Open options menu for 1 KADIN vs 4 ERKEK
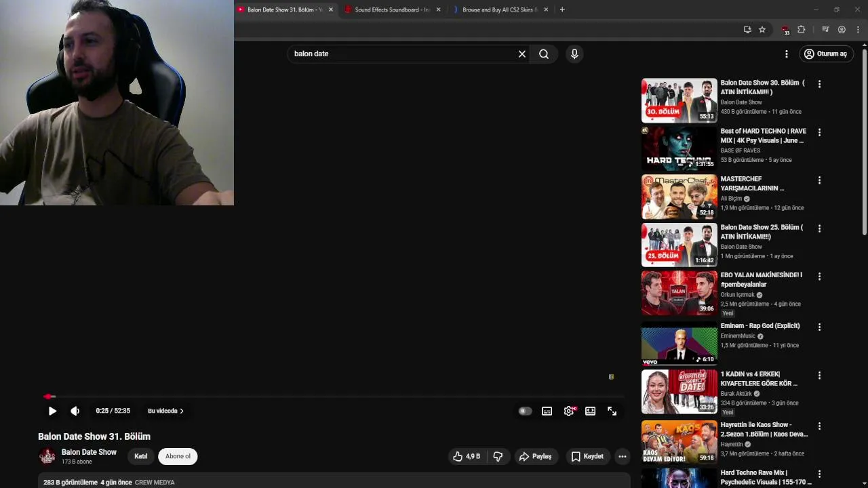868x488 pixels. pos(819,375)
